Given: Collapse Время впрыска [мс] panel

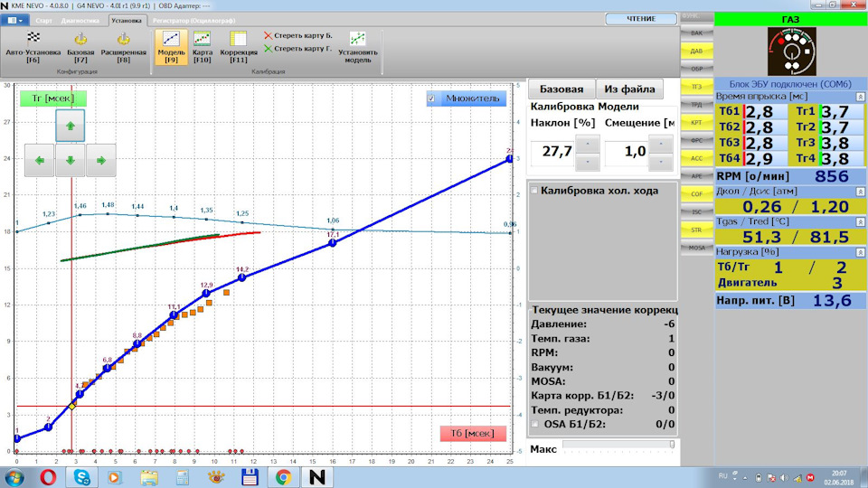Looking at the screenshot, I should tap(860, 97).
